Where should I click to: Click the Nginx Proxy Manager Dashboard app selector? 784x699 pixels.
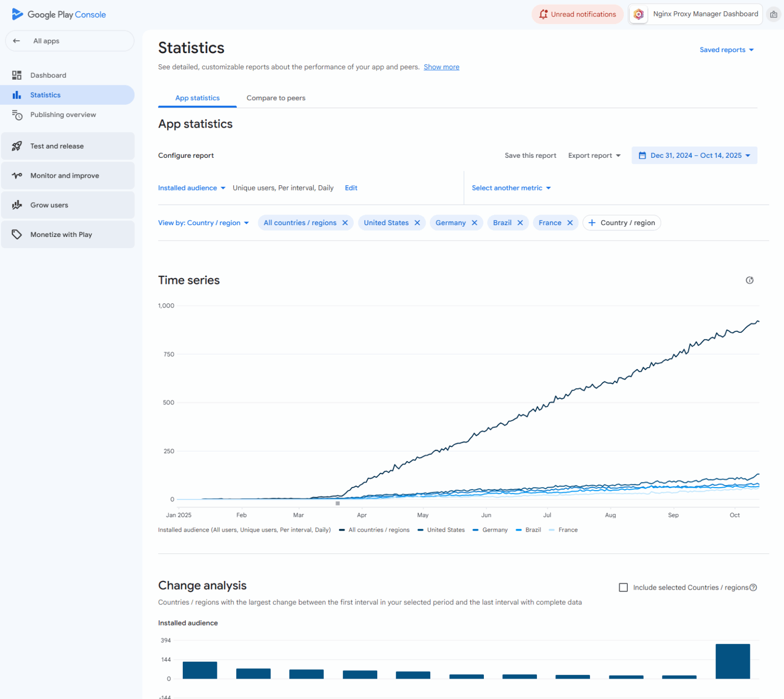click(x=696, y=14)
